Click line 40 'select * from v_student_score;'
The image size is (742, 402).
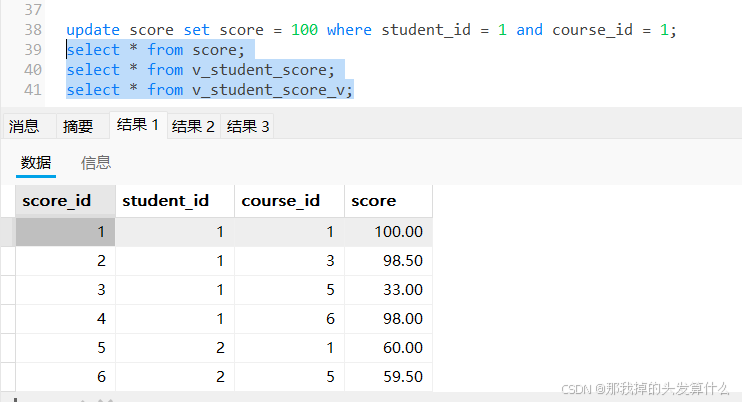pyautogui.click(x=200, y=70)
